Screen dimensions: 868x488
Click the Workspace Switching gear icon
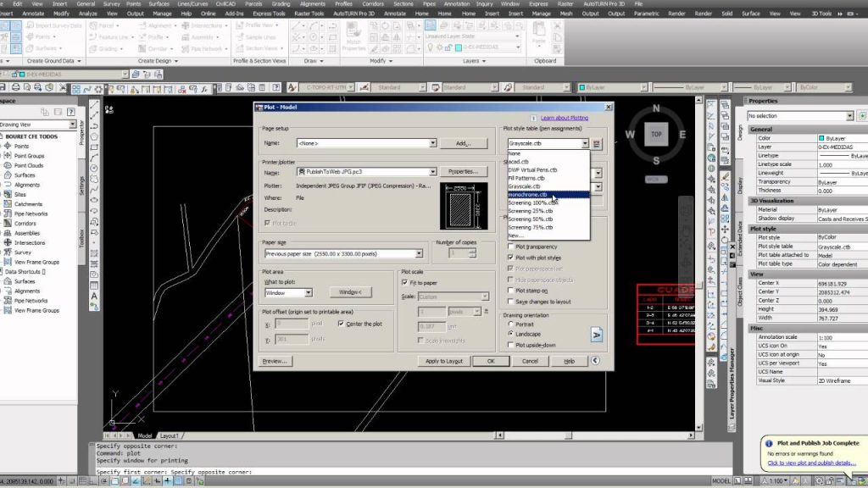[819, 481]
